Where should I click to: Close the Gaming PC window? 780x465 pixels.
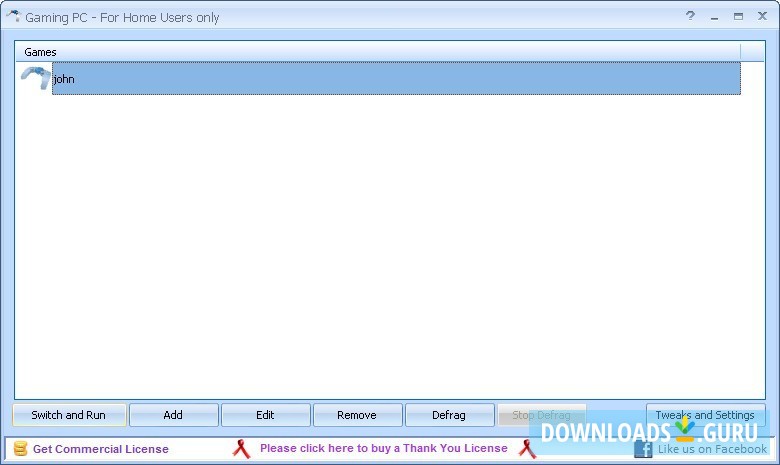[x=762, y=16]
